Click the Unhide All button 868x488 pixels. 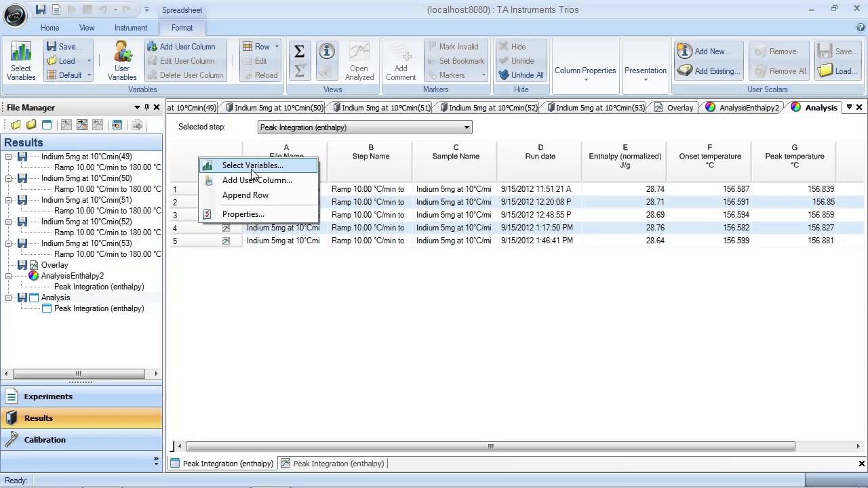521,75
